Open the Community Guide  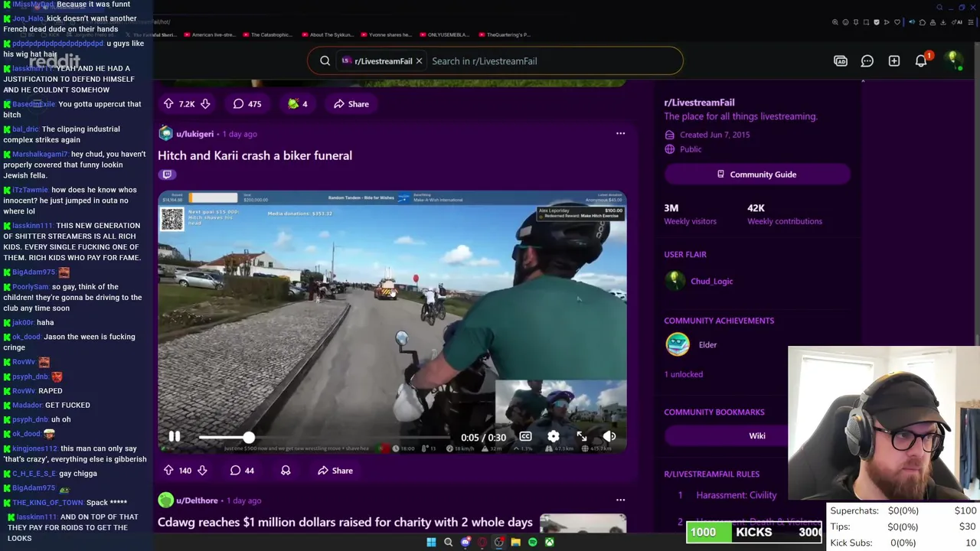point(756,174)
